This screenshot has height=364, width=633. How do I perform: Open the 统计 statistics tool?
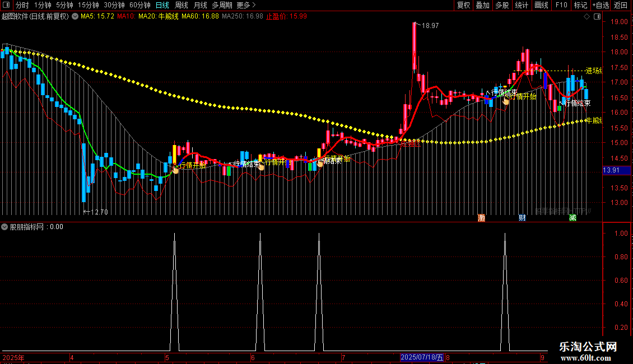[522, 5]
